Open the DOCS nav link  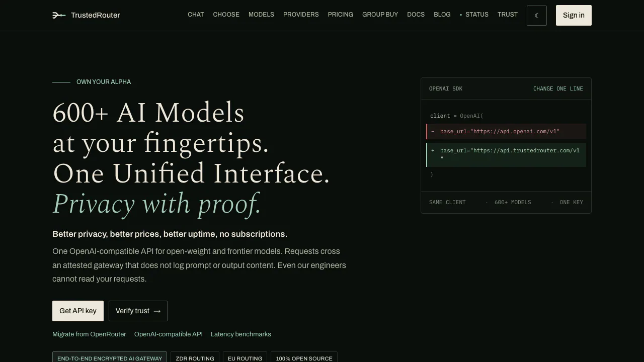click(416, 15)
